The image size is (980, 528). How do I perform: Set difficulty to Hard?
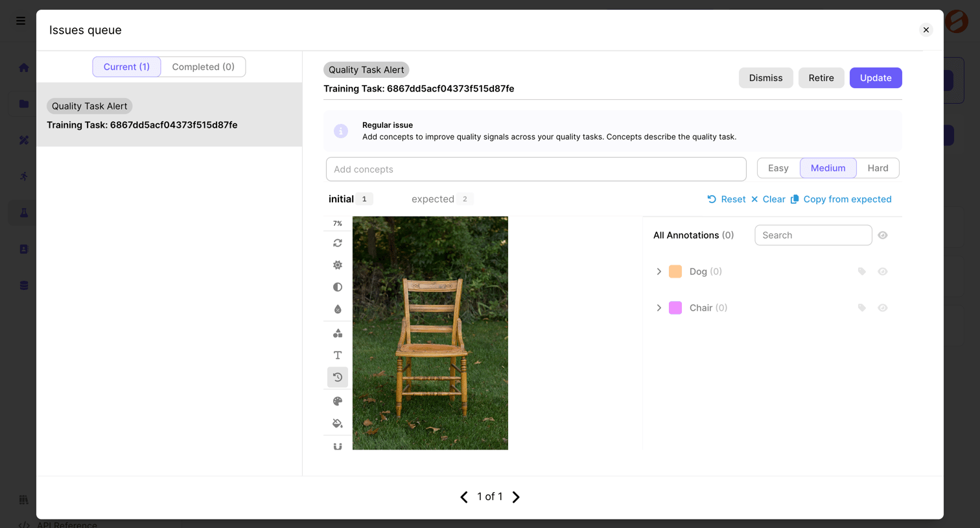tap(878, 168)
